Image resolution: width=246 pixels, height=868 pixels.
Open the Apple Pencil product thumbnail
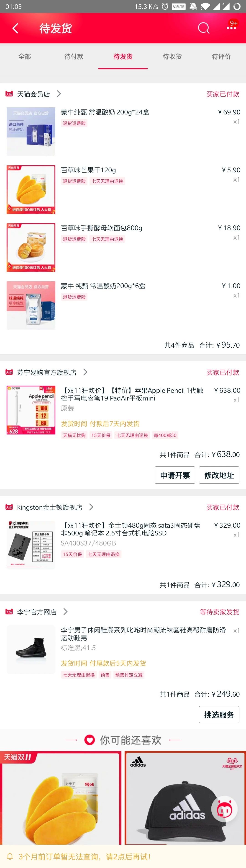pyautogui.click(x=31, y=410)
